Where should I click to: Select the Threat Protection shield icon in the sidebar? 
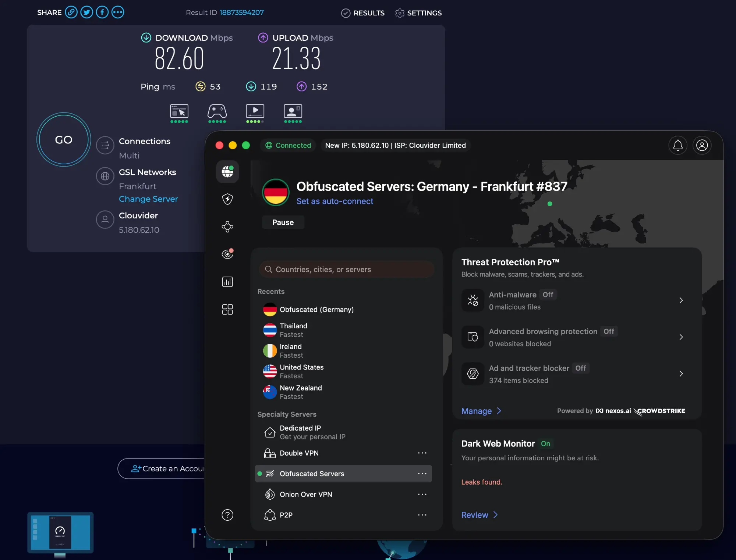pyautogui.click(x=228, y=199)
